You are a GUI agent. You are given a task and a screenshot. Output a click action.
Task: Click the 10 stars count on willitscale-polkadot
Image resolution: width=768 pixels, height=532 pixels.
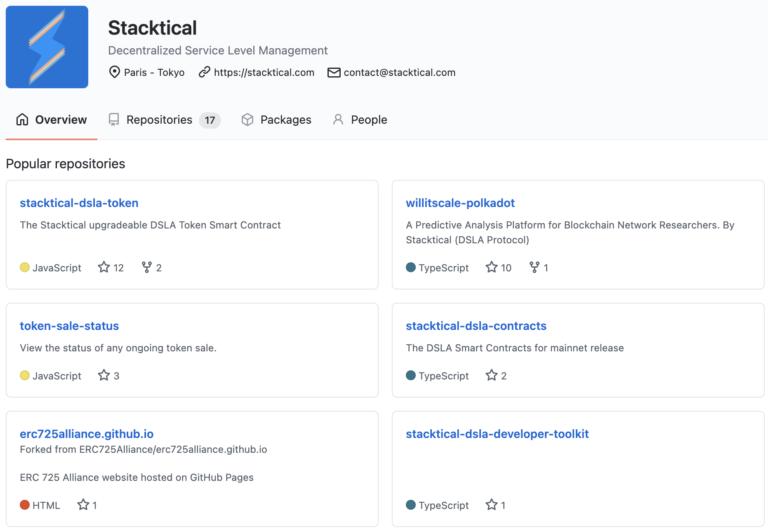coord(506,268)
